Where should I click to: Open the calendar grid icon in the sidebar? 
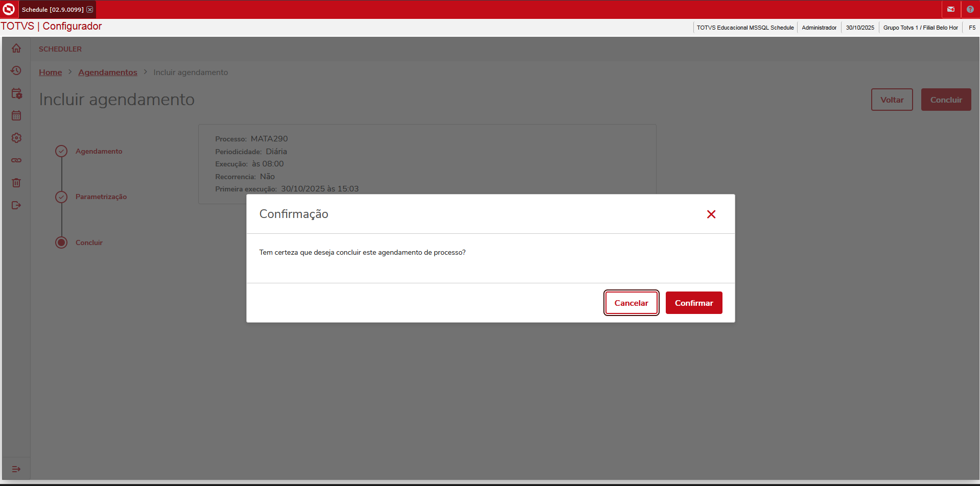tap(16, 115)
